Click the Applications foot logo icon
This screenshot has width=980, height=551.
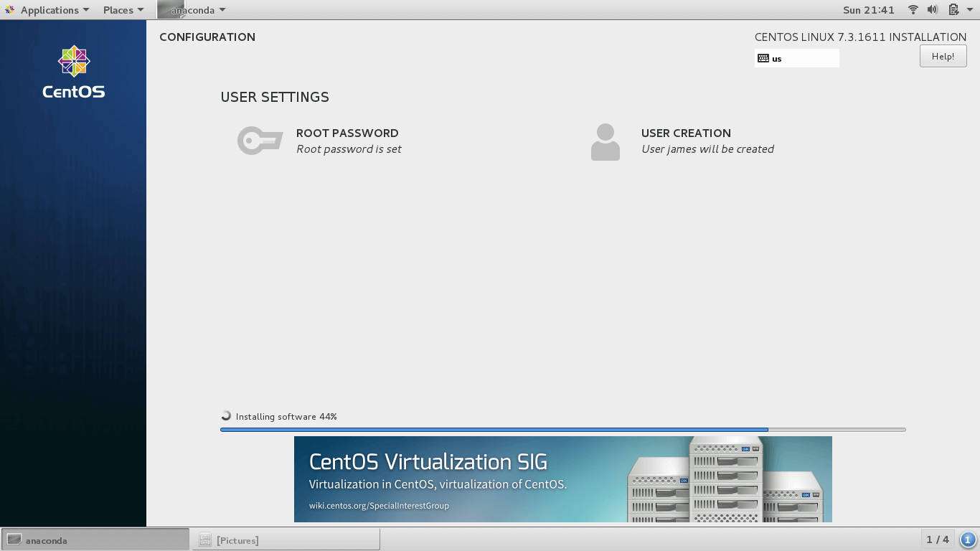pos(10,10)
